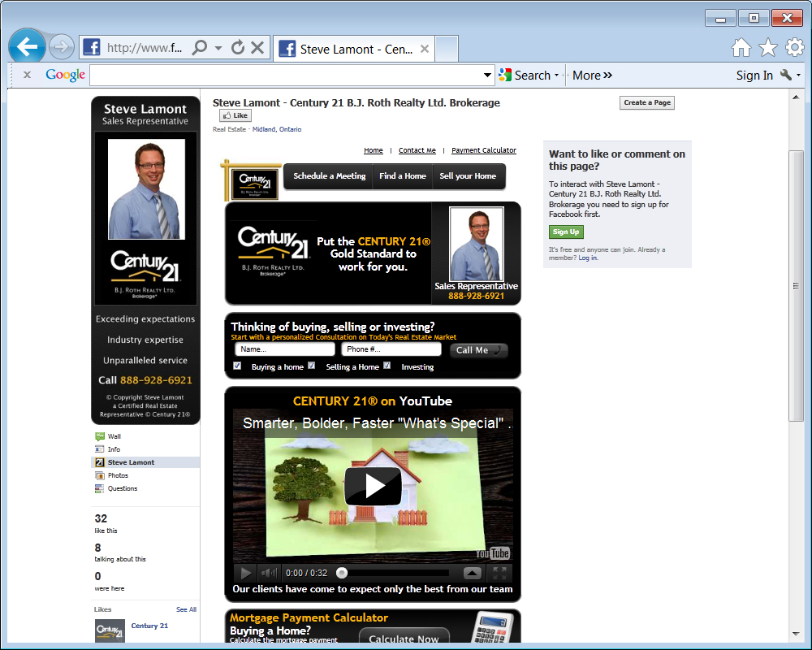The height and width of the screenshot is (650, 812).
Task: Click Sign In on Google toolbar
Action: pos(754,76)
